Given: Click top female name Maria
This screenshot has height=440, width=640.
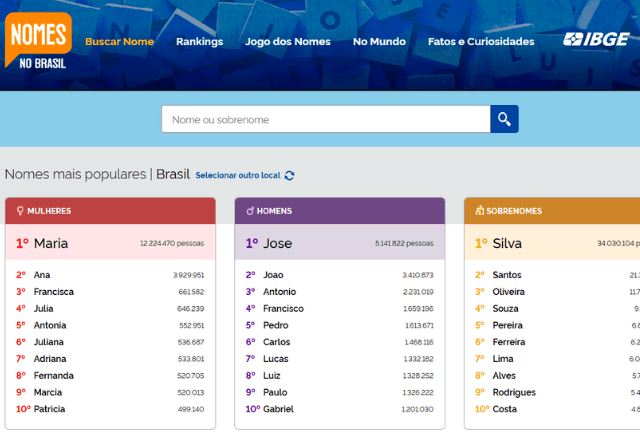Looking at the screenshot, I should 50,243.
